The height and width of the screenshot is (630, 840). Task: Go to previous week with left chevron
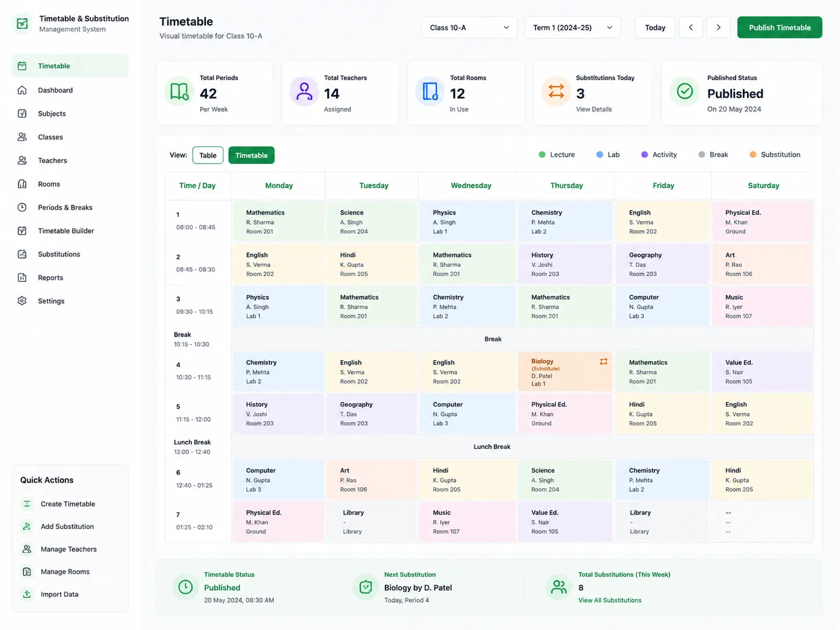[690, 28]
